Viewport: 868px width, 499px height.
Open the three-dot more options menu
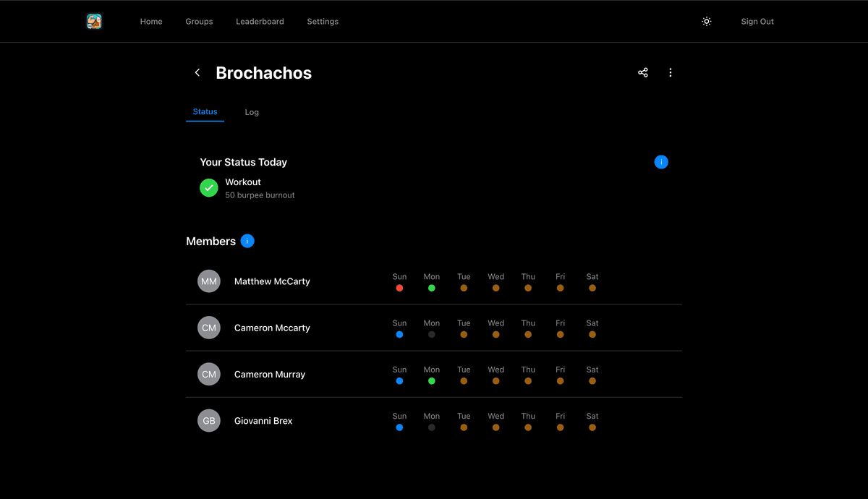tap(671, 72)
